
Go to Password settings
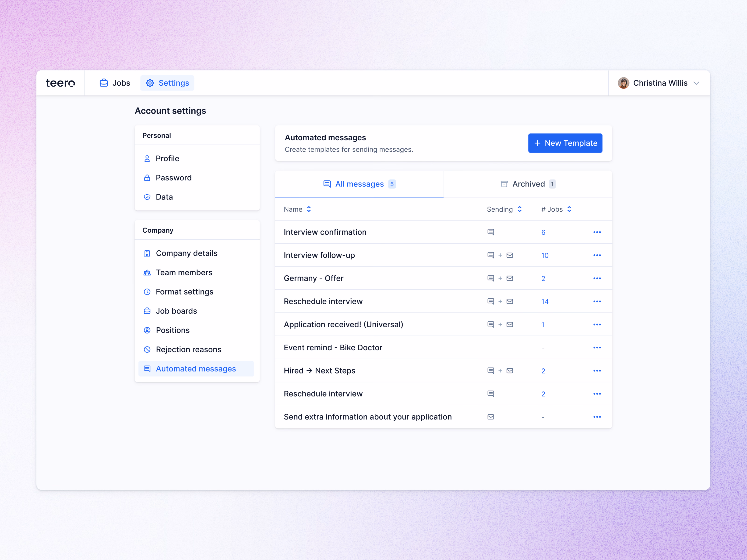point(196,178)
